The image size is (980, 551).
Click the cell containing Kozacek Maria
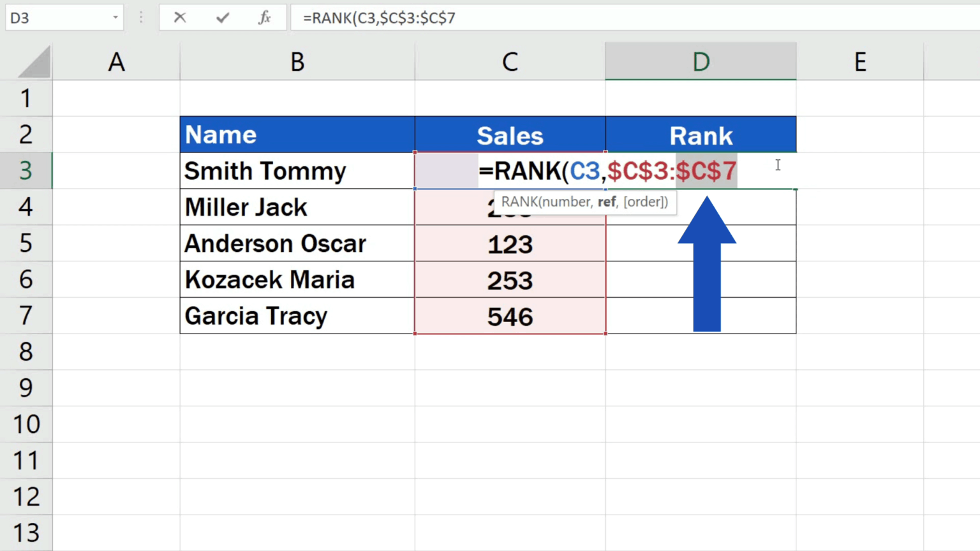(297, 280)
